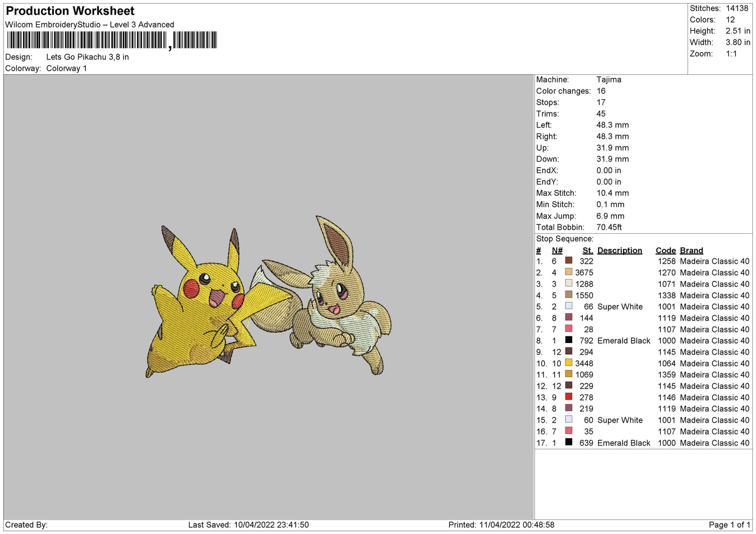Click the St. column header
The height and width of the screenshot is (534, 756).
coord(588,251)
